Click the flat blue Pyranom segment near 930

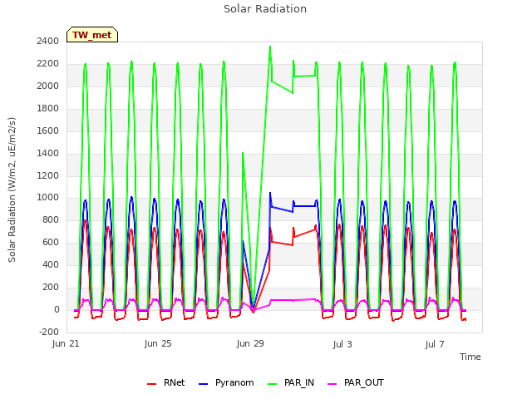[304, 206]
